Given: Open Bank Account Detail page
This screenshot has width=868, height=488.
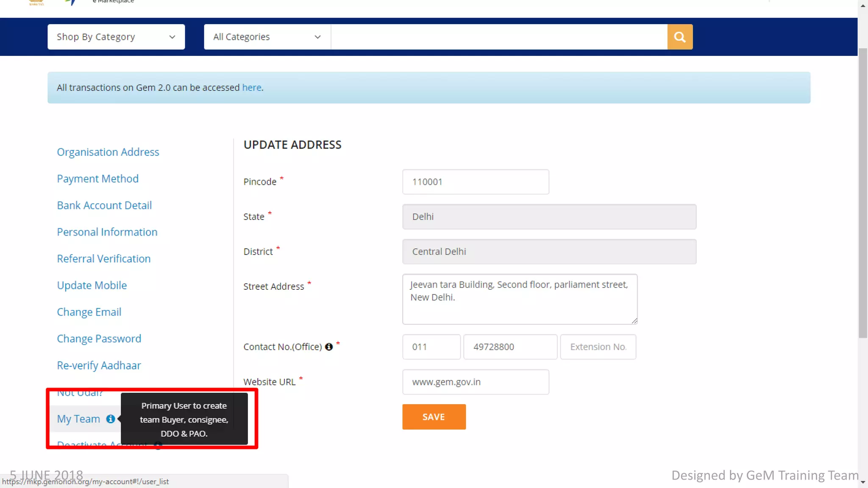Looking at the screenshot, I should coord(104,205).
